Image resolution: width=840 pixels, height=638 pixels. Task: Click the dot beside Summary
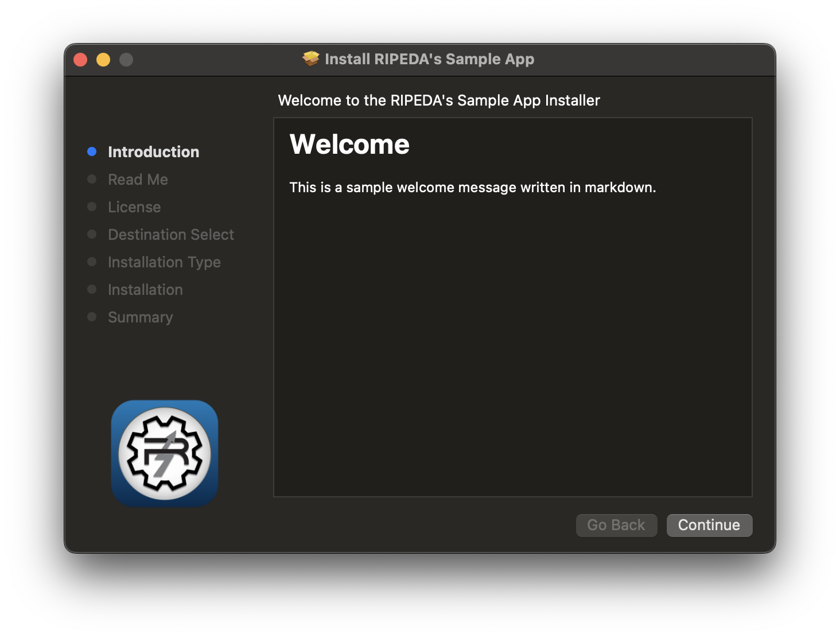pos(92,316)
